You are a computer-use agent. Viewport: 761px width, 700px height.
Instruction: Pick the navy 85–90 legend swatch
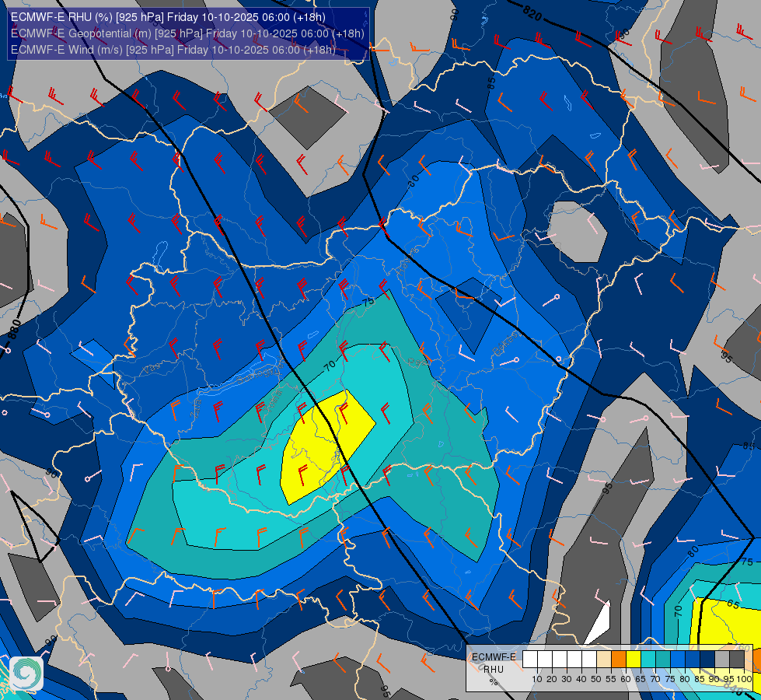707,659
